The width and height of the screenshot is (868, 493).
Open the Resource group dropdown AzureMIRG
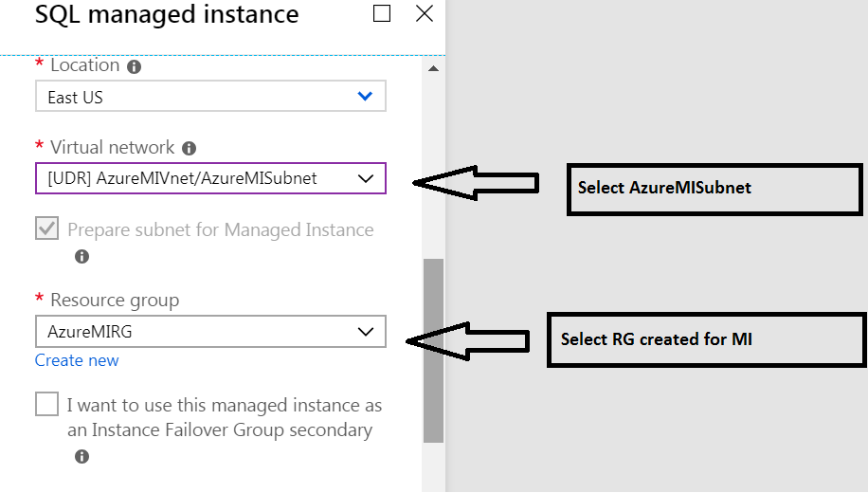(x=210, y=331)
